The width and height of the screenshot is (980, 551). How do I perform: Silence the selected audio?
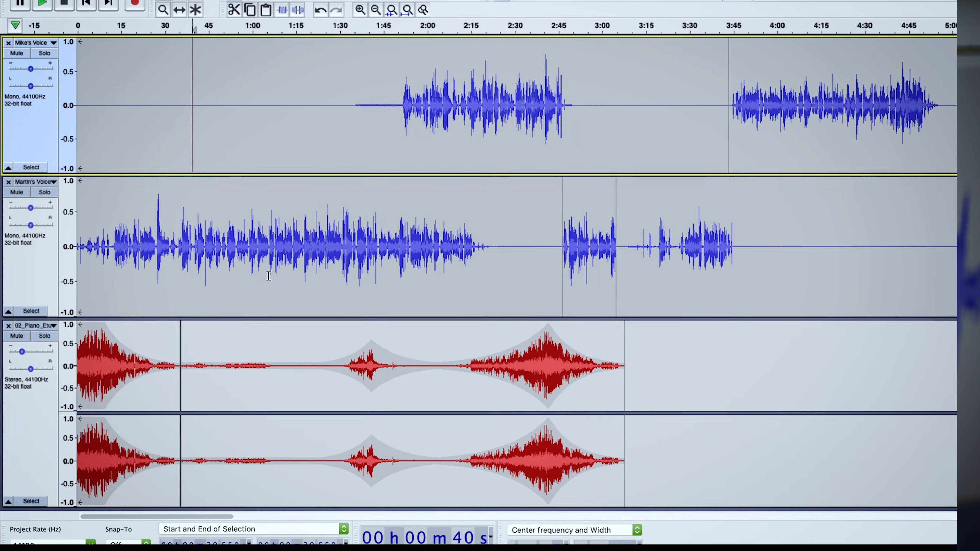pyautogui.click(x=298, y=10)
